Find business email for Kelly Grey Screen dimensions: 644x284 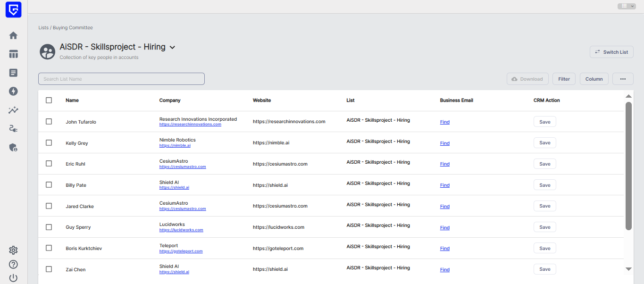[x=445, y=143]
